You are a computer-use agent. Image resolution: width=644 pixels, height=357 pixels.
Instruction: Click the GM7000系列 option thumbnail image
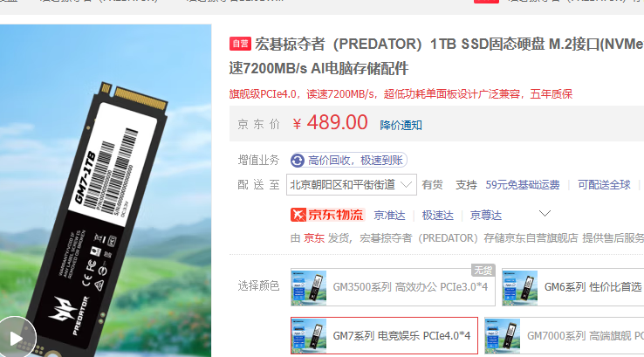coord(503,336)
